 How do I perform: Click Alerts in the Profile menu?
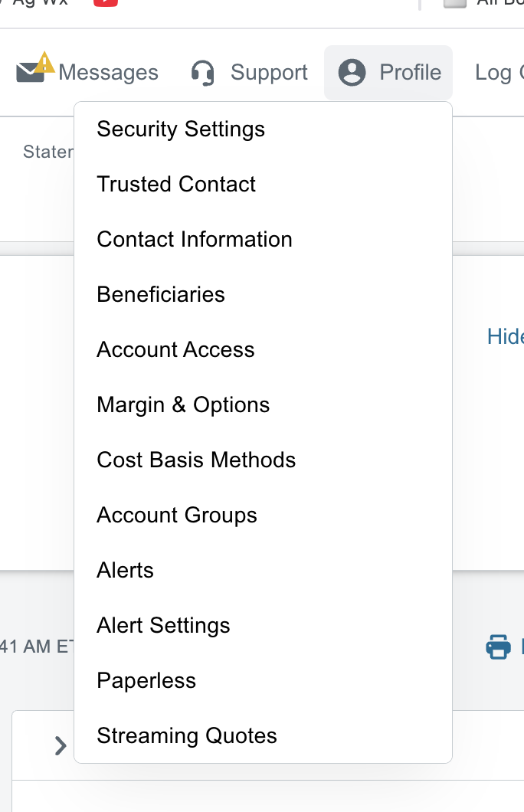[x=125, y=570]
